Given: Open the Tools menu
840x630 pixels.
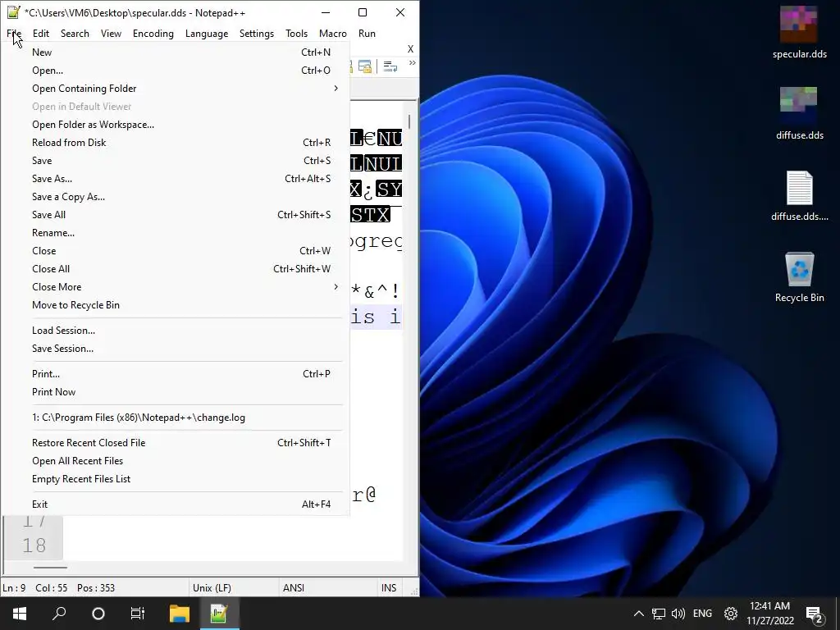Looking at the screenshot, I should tap(296, 33).
